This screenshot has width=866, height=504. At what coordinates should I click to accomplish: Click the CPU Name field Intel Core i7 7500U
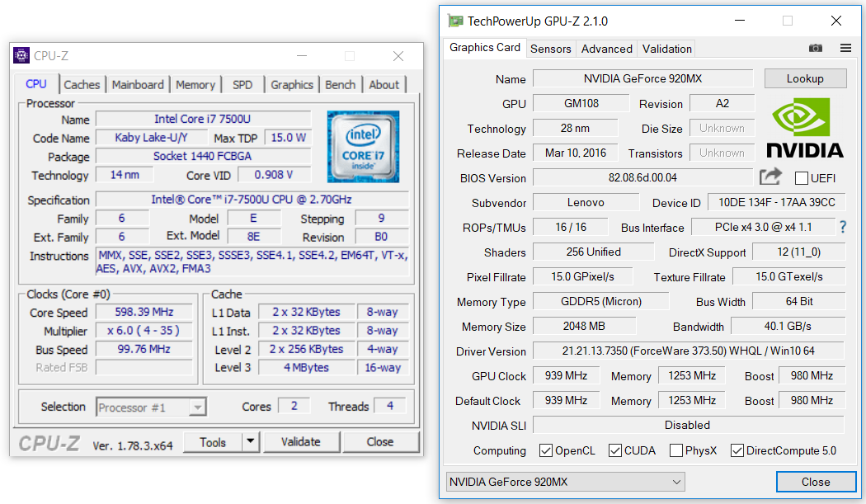pos(203,119)
